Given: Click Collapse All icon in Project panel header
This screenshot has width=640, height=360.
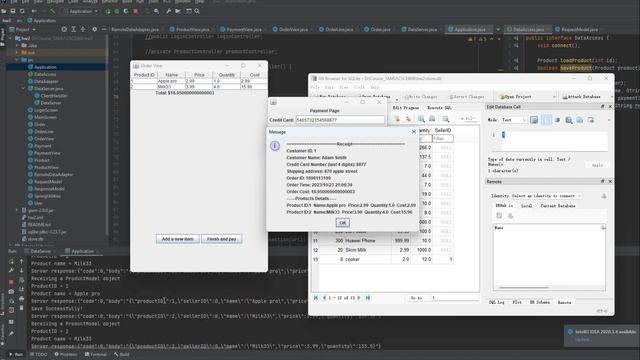Looking at the screenshot, I should (83, 29).
